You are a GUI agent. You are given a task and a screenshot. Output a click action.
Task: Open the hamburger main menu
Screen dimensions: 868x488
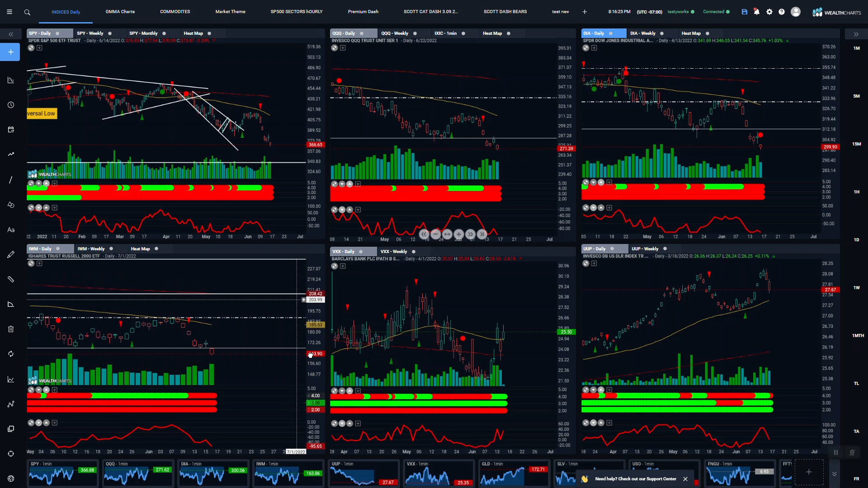coord(9,12)
